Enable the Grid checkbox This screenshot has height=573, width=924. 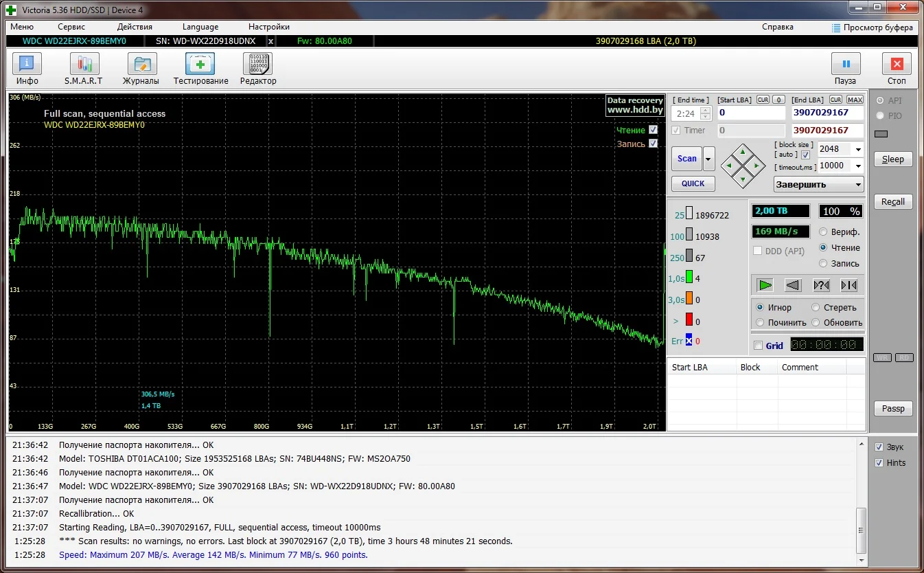758,346
